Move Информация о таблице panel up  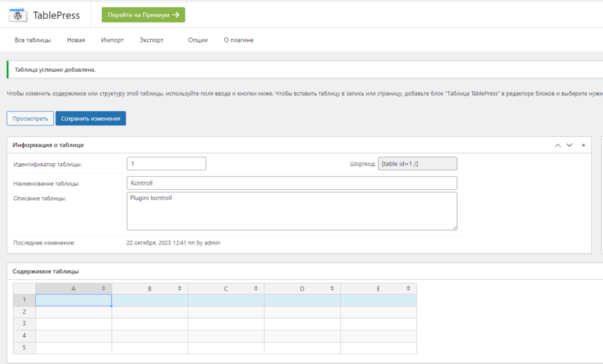[x=558, y=145]
